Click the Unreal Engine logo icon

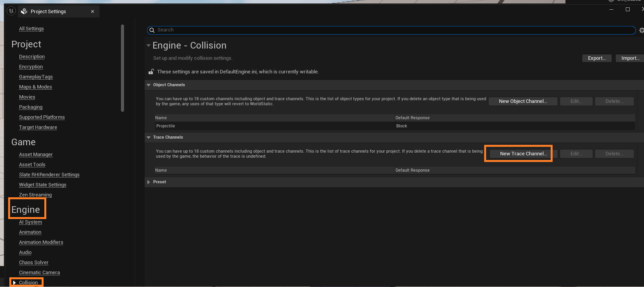(x=11, y=11)
